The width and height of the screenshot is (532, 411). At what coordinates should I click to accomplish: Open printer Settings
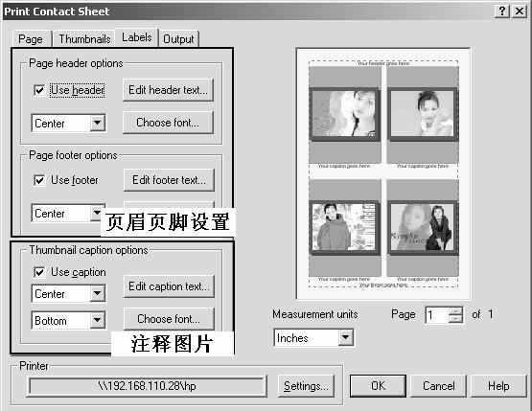click(x=306, y=386)
